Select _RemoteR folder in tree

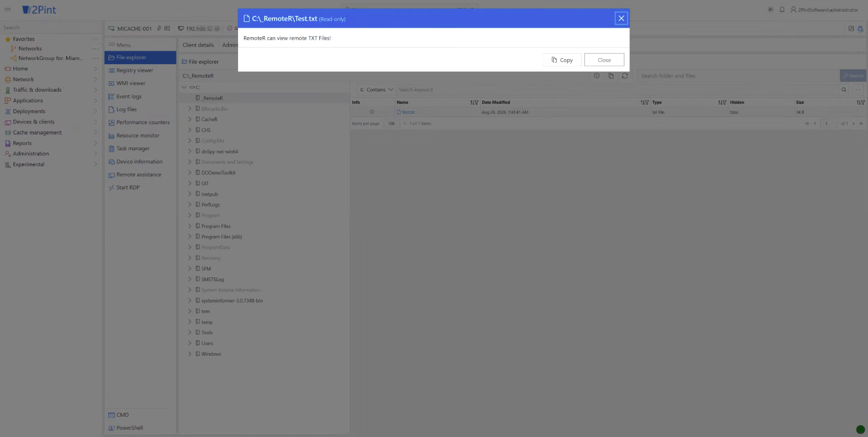coord(212,98)
